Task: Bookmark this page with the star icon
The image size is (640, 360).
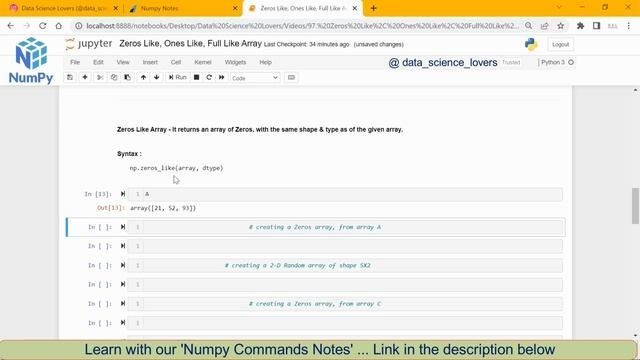Action: [x=561, y=26]
